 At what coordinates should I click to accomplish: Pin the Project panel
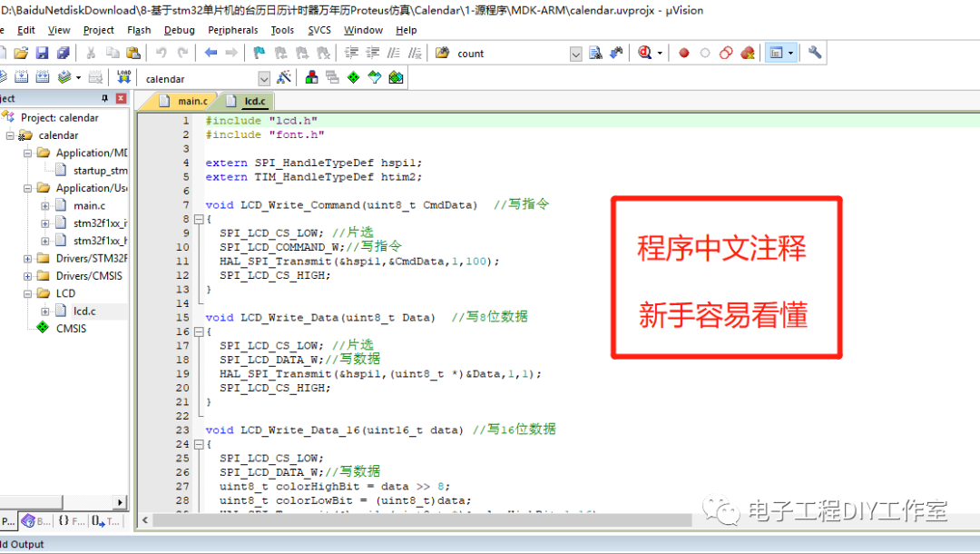[x=104, y=98]
